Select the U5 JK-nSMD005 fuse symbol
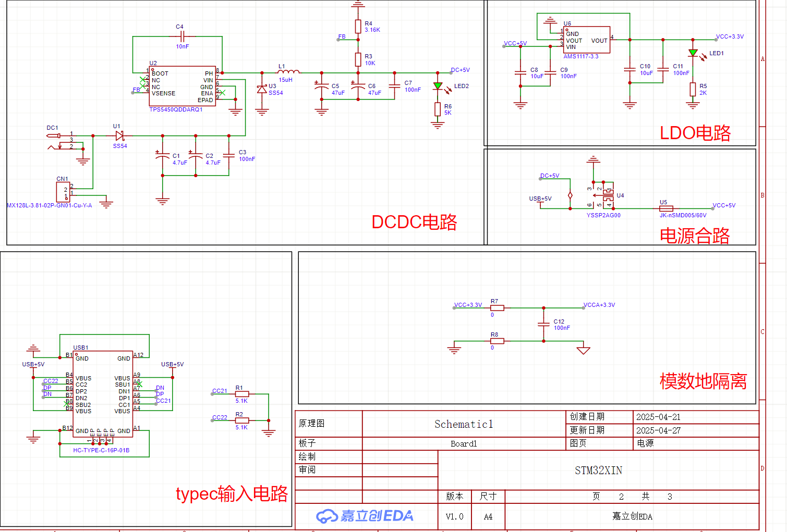787x532 pixels. pos(666,208)
